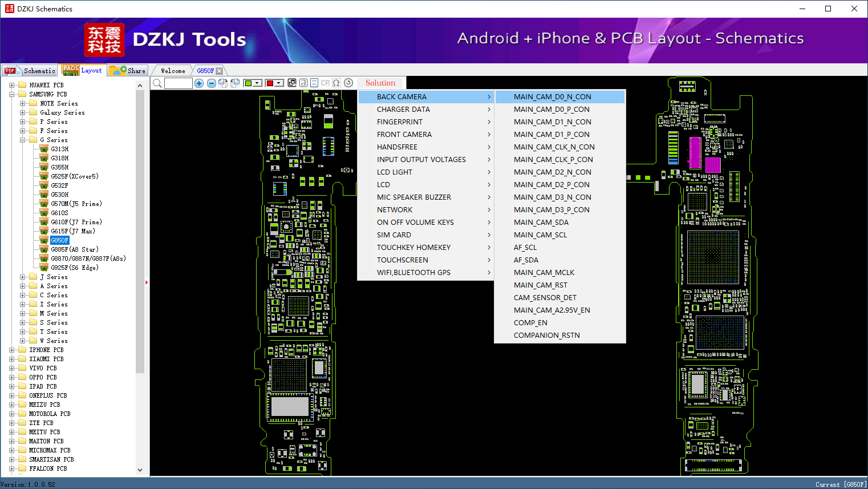Select MAIN_CAM_D0_N_CON signal
This screenshot has width=868, height=489.
point(560,97)
